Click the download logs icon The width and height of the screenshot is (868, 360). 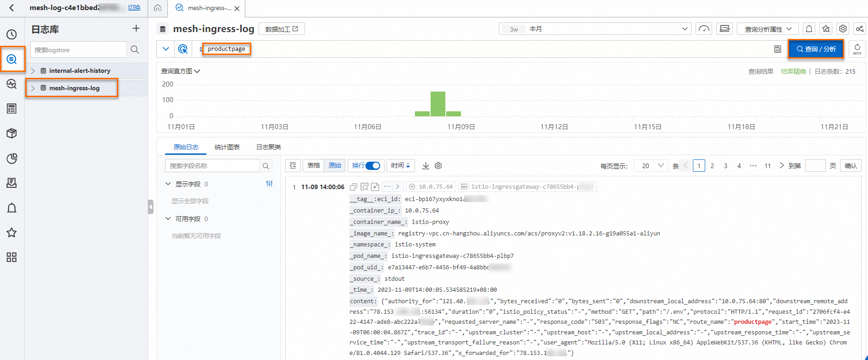[426, 166]
